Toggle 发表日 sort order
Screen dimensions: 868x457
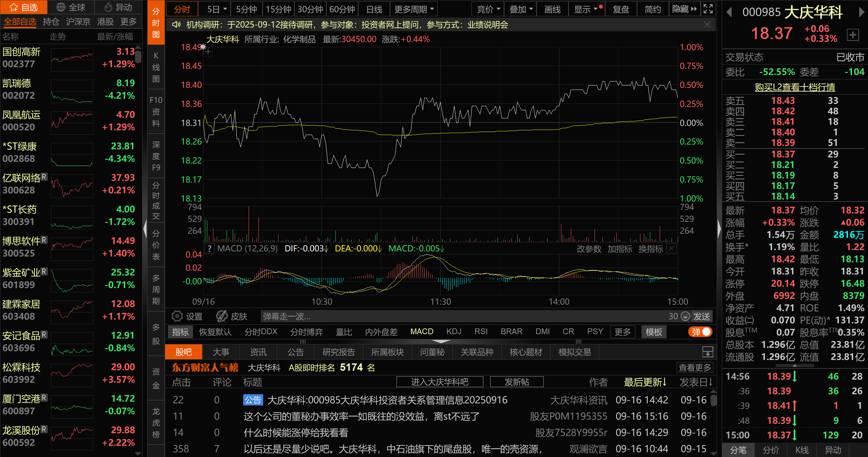[x=696, y=382]
